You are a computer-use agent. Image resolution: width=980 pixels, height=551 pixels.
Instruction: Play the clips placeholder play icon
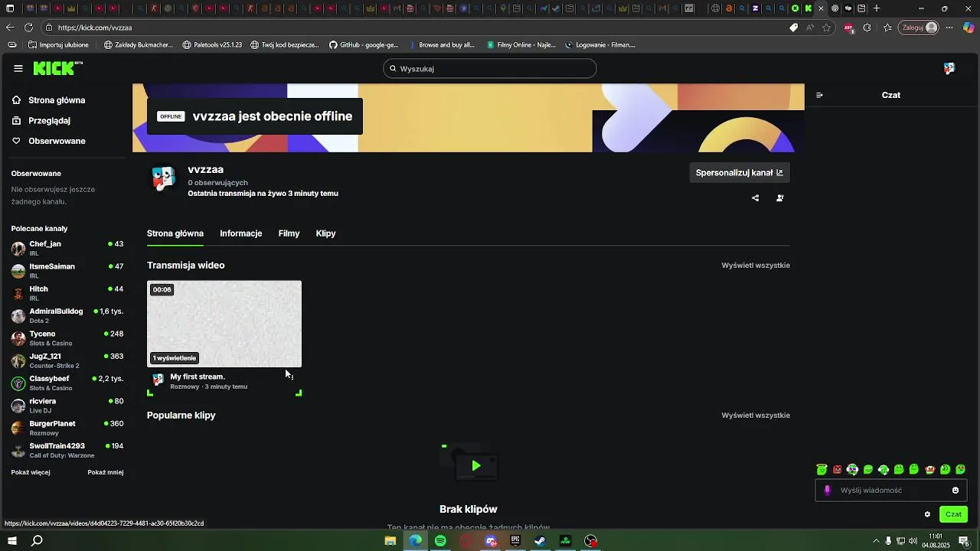(475, 465)
